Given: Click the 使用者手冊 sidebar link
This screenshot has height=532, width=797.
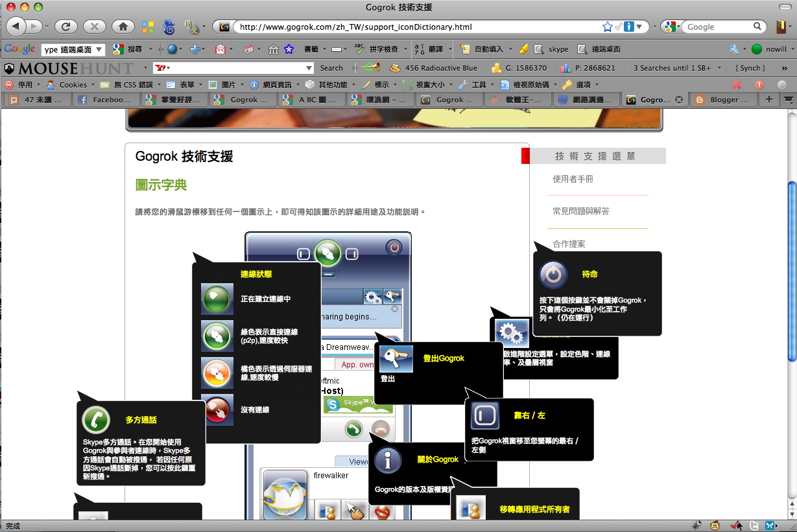Looking at the screenshot, I should tap(573, 179).
